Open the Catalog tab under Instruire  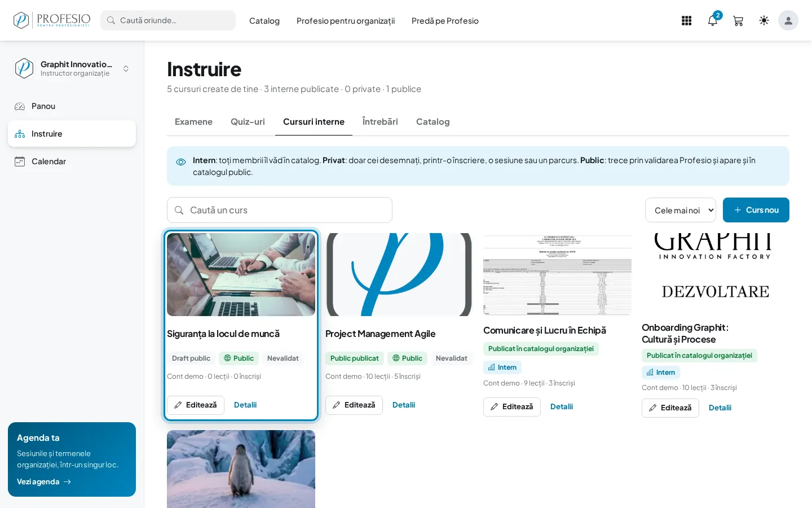tap(433, 122)
